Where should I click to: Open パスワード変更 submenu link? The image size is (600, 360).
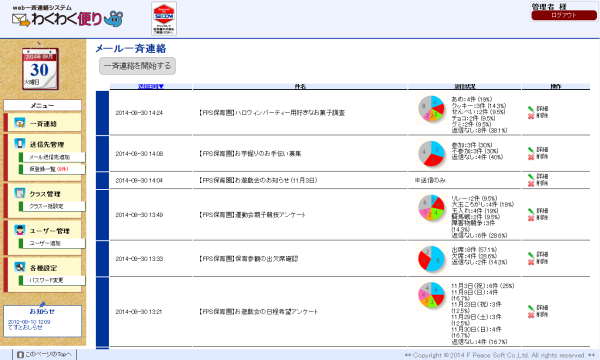pos(46,280)
